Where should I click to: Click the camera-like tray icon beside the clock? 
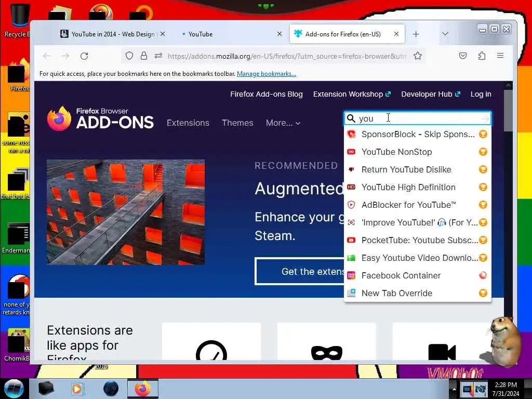pyautogui.click(x=481, y=390)
